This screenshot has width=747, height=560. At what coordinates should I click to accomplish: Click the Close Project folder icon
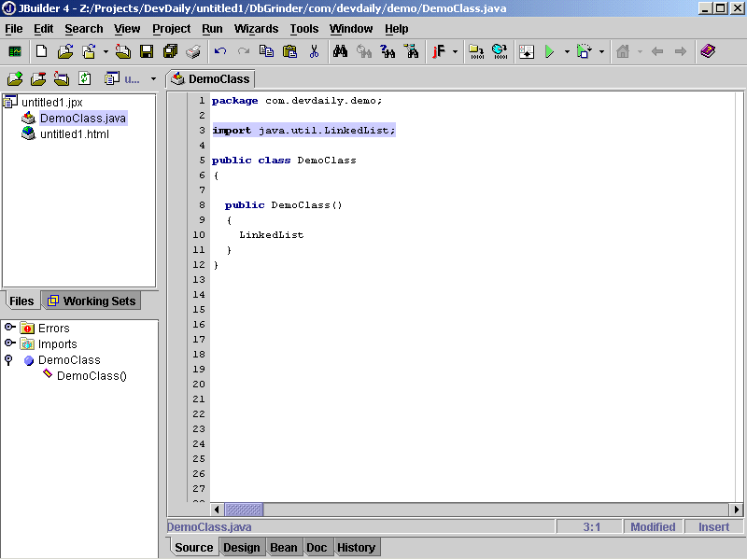pos(62,78)
